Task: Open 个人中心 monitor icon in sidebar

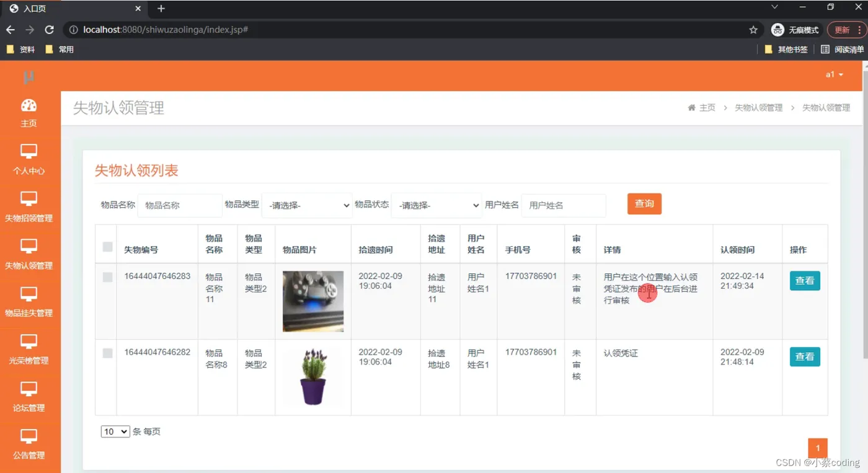Action: click(x=29, y=151)
